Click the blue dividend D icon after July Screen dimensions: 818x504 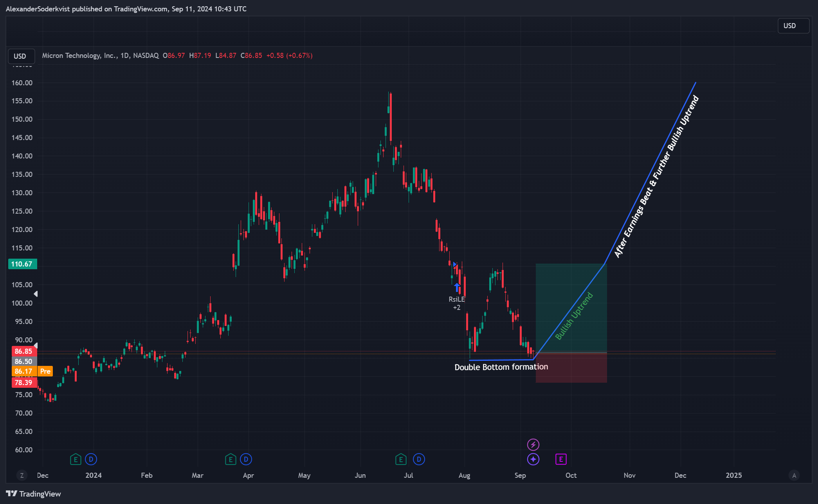[419, 459]
